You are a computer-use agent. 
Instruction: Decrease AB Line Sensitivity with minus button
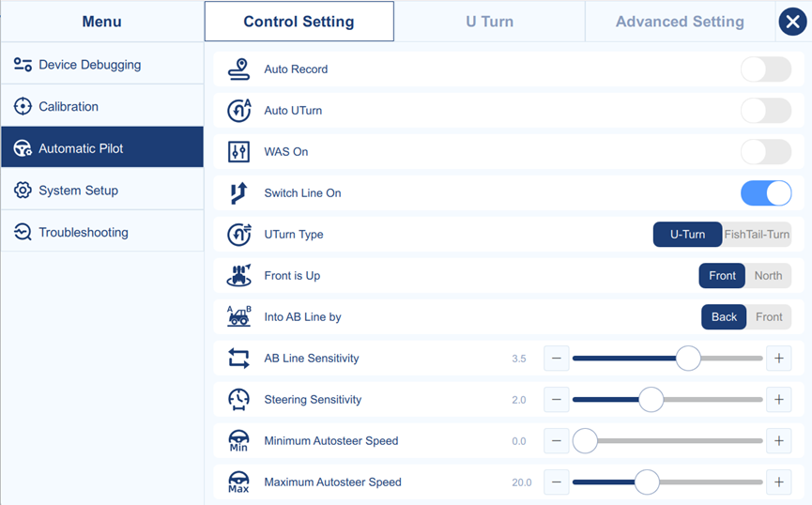coord(556,358)
